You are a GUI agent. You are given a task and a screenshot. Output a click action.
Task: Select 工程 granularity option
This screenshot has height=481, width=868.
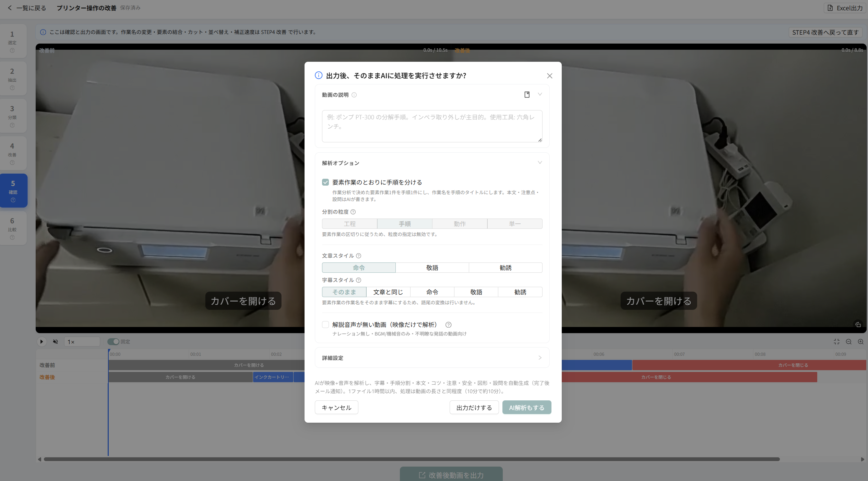pos(349,224)
